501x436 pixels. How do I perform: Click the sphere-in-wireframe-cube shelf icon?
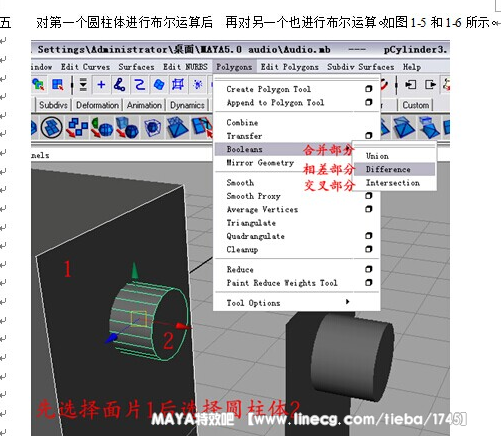coord(152,127)
